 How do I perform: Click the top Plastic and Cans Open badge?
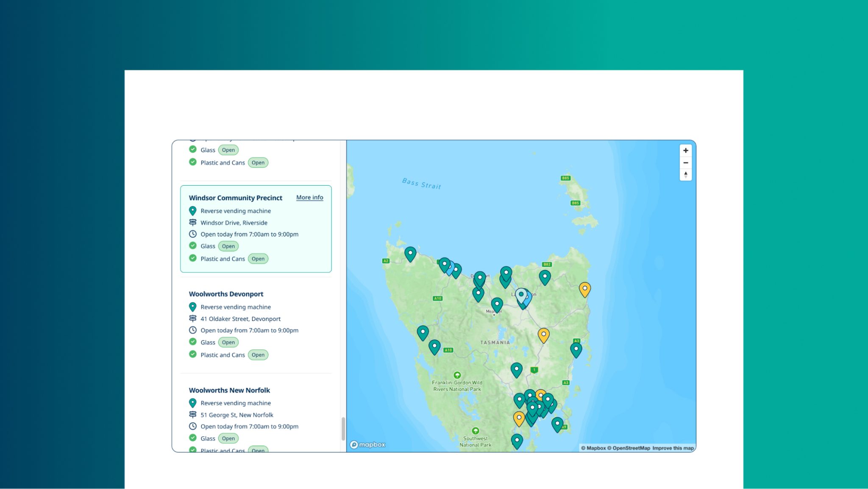[x=258, y=162]
